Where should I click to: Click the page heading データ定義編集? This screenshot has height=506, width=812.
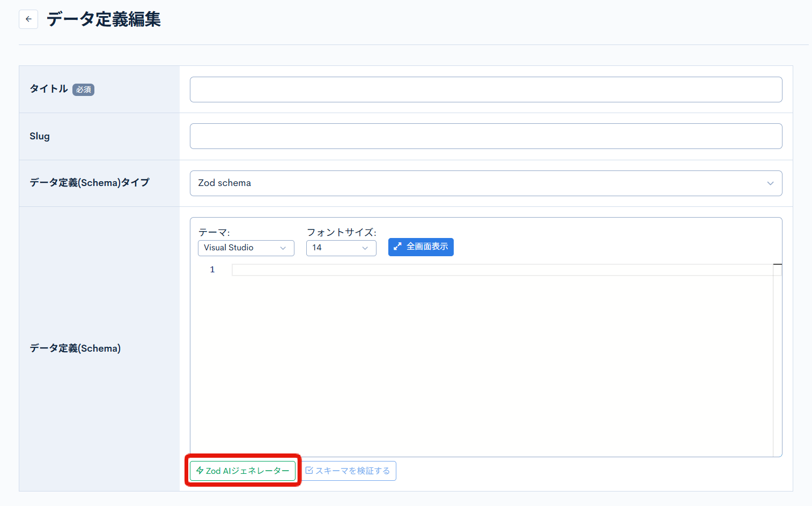(103, 19)
